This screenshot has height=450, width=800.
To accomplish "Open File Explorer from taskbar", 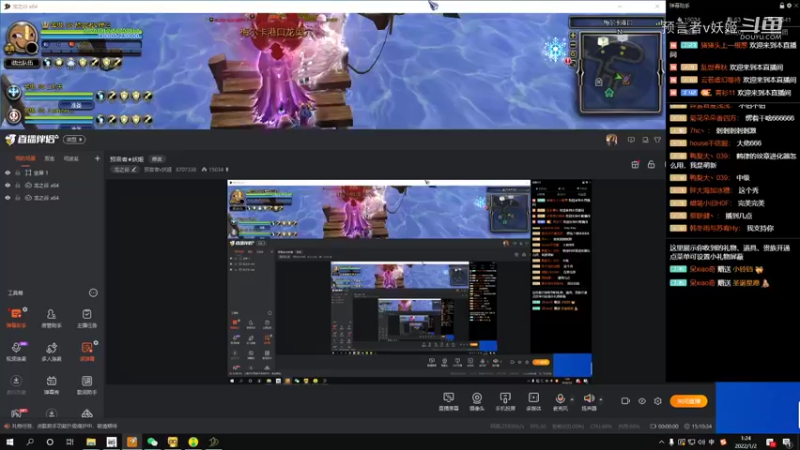I will [x=91, y=442].
